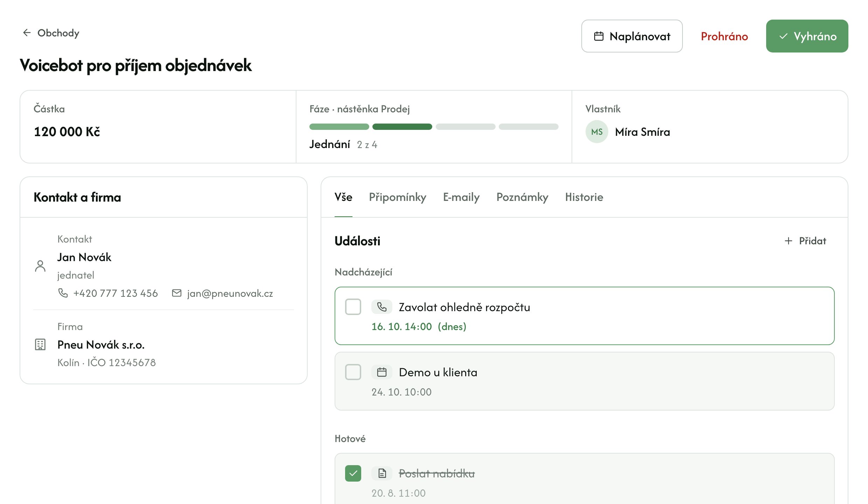
Task: Click the jednatel role text
Action: click(x=76, y=275)
